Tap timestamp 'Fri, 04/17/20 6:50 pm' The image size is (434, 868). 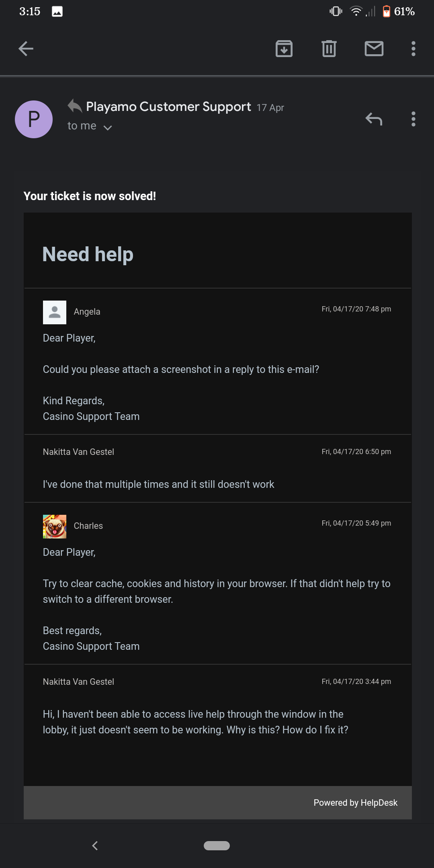[356, 452]
